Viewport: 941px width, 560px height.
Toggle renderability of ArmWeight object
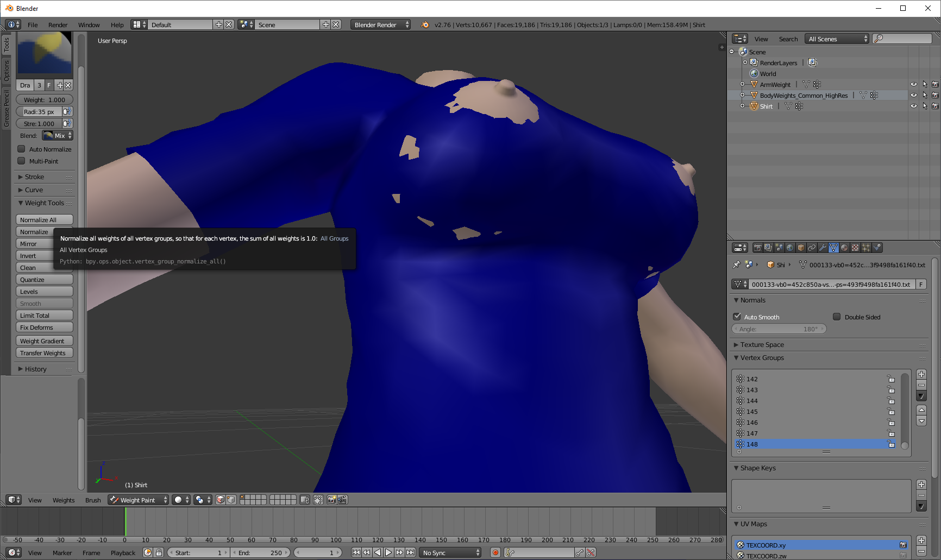[x=935, y=84]
